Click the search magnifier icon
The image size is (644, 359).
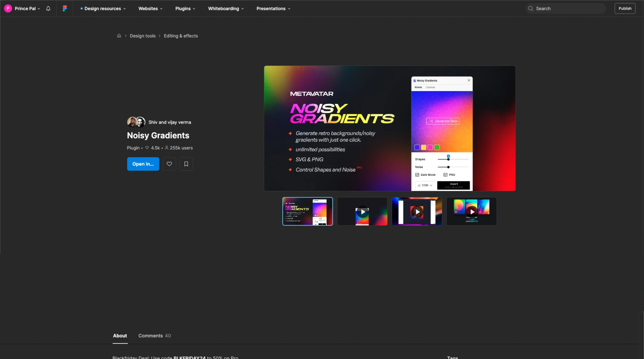click(531, 9)
